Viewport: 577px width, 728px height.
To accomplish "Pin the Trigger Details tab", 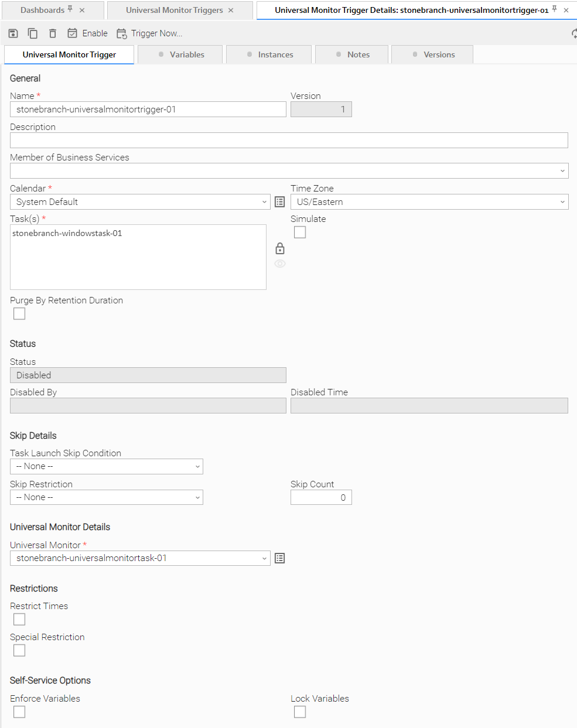I will [x=554, y=9].
